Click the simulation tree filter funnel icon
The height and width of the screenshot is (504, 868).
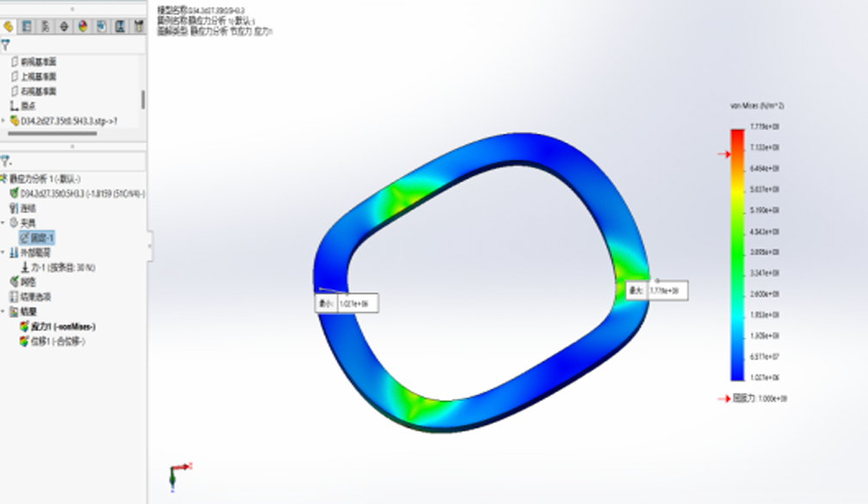point(6,161)
